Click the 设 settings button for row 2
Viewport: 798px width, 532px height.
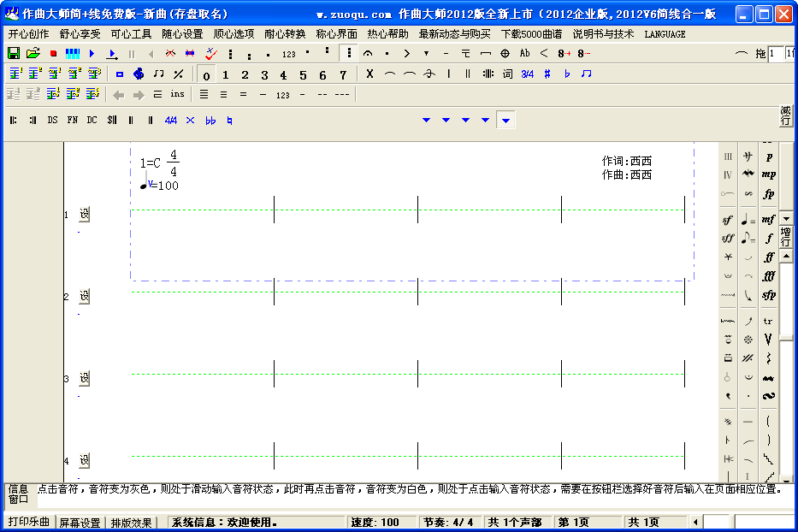coord(85,296)
